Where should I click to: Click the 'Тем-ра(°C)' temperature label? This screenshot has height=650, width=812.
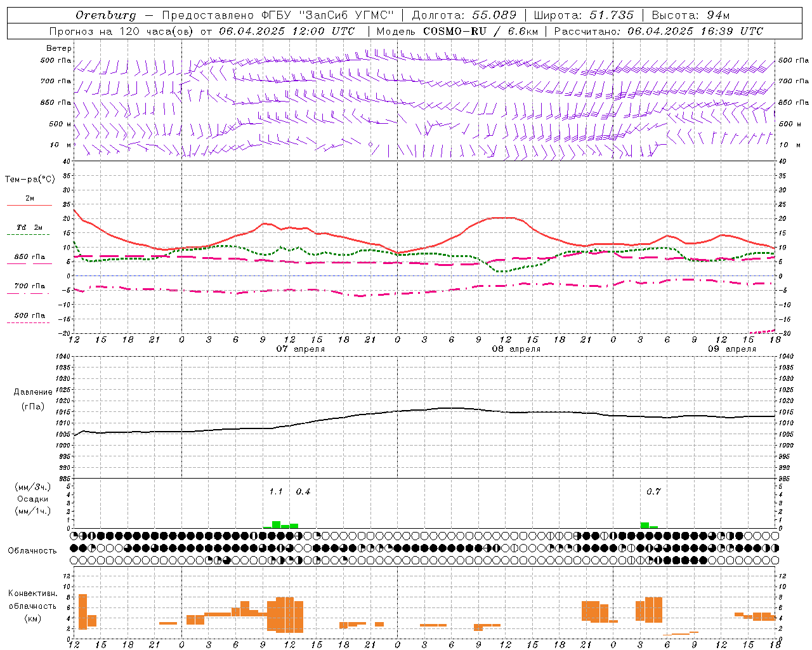pos(30,180)
